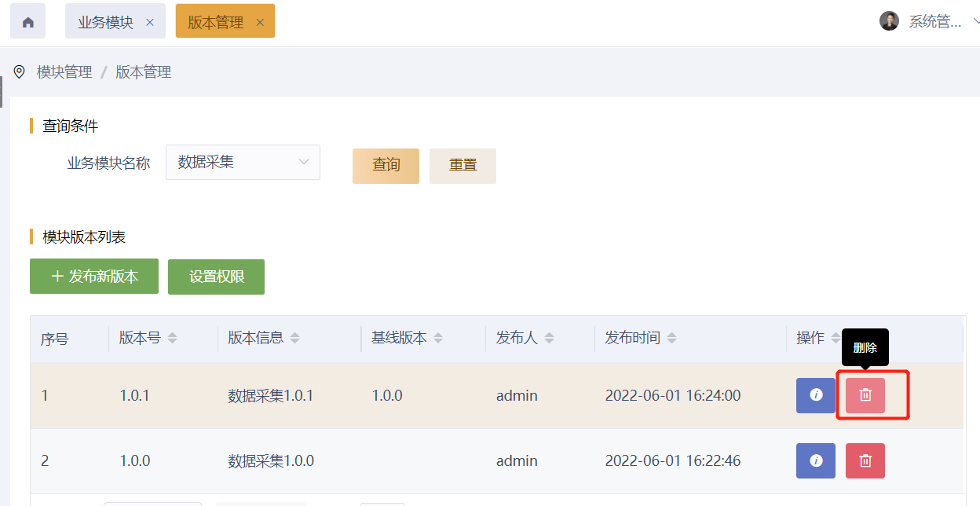Sort table by 发布时间 column
This screenshot has height=506, width=980.
click(x=671, y=338)
